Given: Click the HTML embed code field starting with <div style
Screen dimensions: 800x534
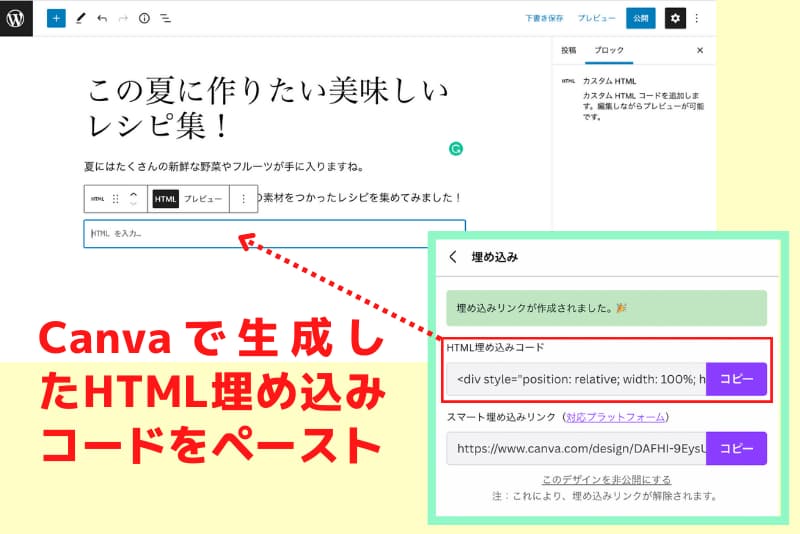Looking at the screenshot, I should click(x=577, y=379).
